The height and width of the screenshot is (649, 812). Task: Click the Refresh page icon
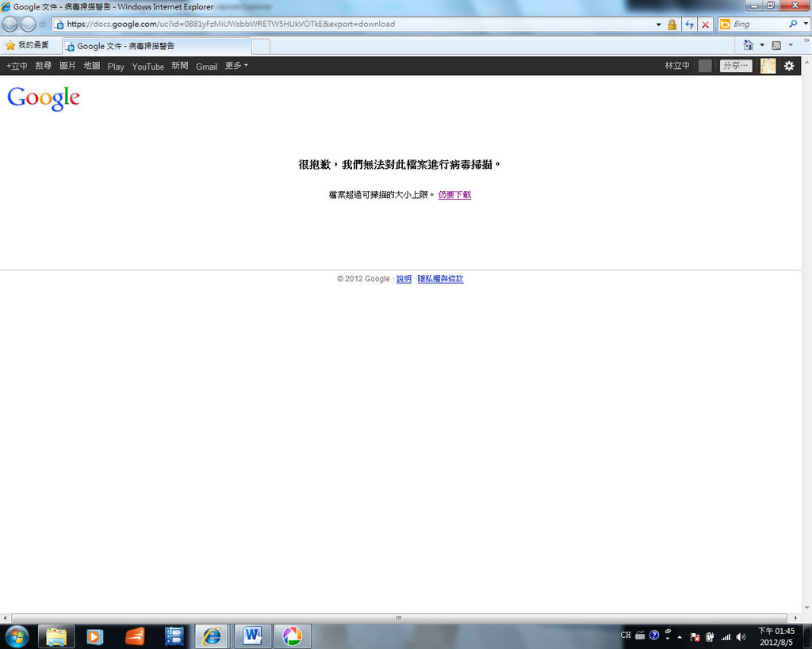[689, 25]
